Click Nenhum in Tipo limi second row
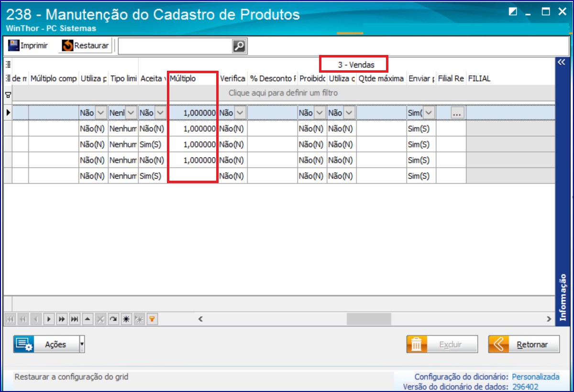The width and height of the screenshot is (574, 392). click(123, 129)
